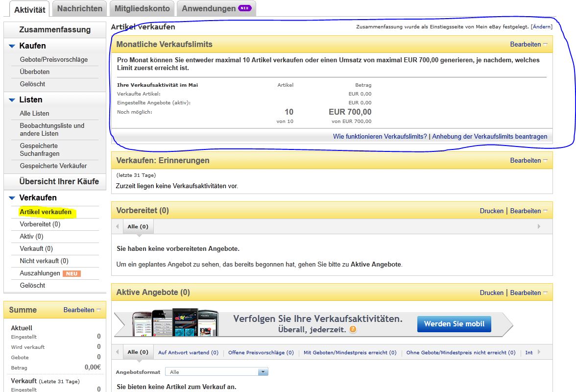Click Drucken in Vorbereitet panel

pyautogui.click(x=492, y=211)
